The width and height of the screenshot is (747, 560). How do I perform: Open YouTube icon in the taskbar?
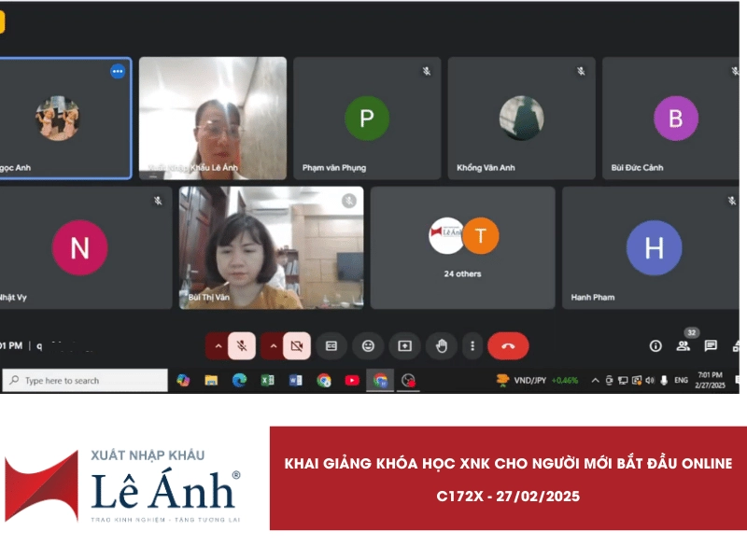pos(352,381)
